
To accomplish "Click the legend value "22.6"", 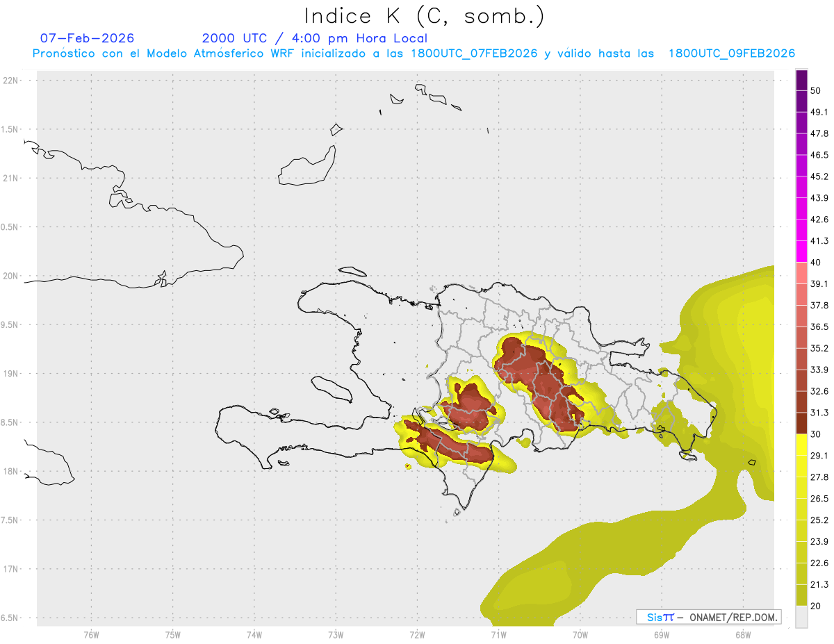I will tap(820, 564).
